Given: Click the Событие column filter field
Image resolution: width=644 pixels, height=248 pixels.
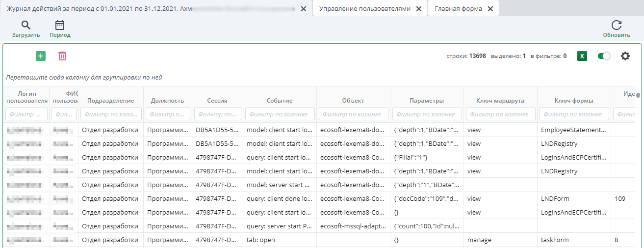Looking at the screenshot, I should click(x=280, y=114).
